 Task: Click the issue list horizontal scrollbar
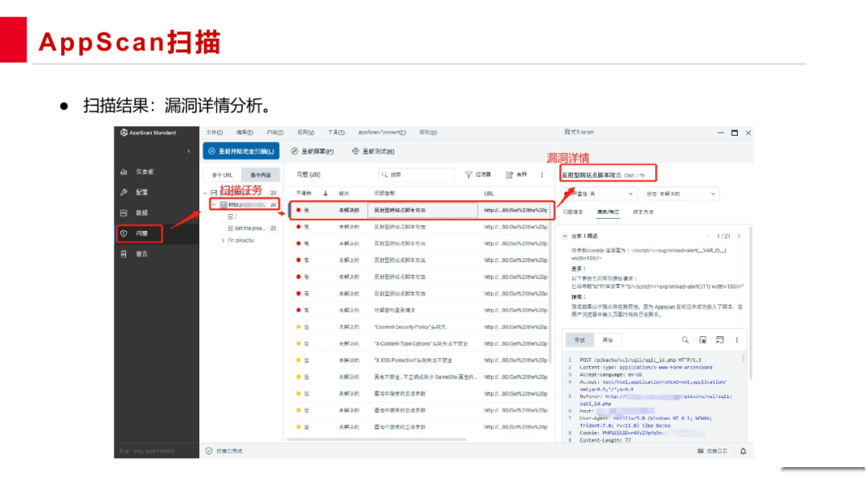tap(376, 440)
